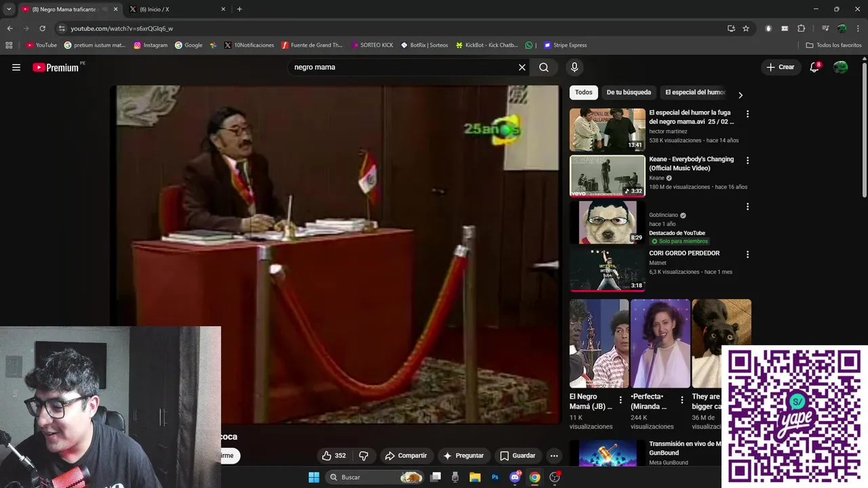Open the 'Perfecta (Miranda' short

pos(660,344)
